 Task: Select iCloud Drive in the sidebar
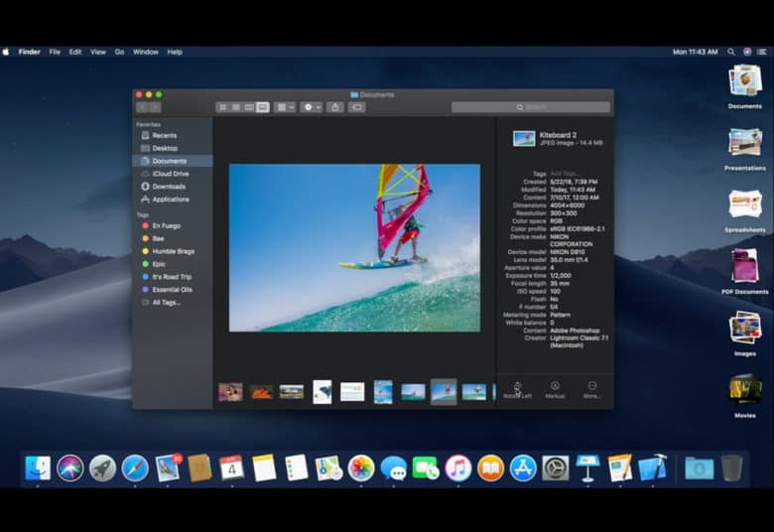click(x=170, y=174)
